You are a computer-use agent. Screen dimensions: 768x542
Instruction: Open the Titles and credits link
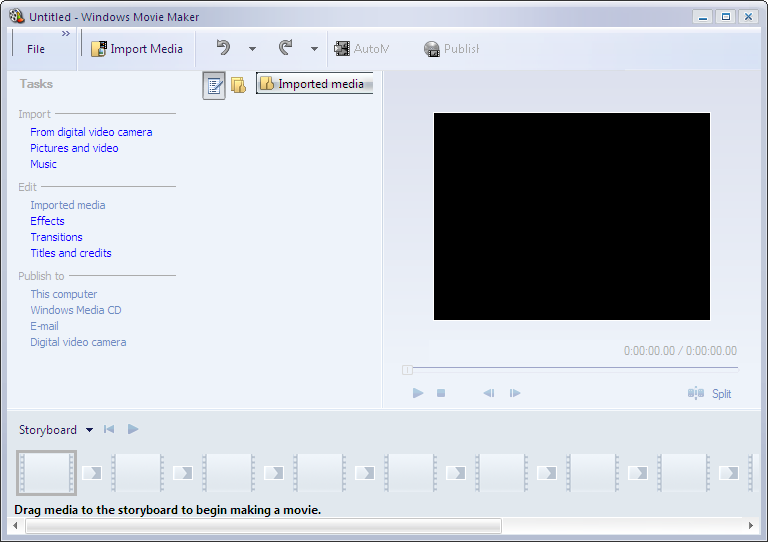click(x=70, y=253)
